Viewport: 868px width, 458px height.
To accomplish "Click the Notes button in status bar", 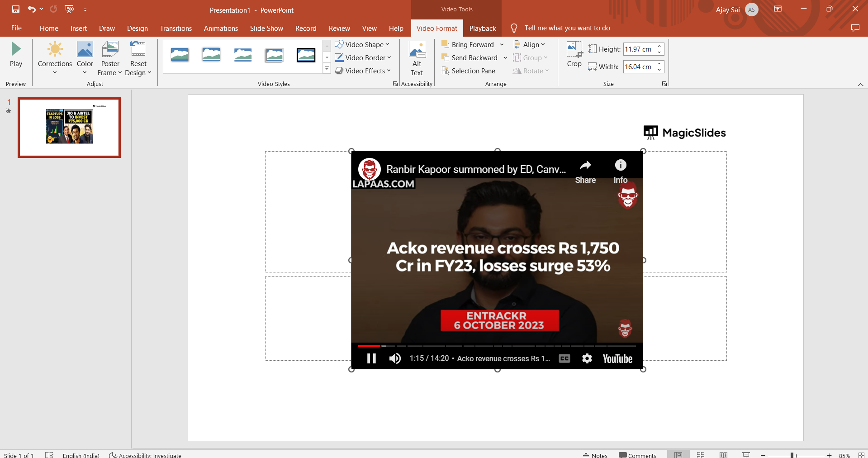I will point(595,455).
